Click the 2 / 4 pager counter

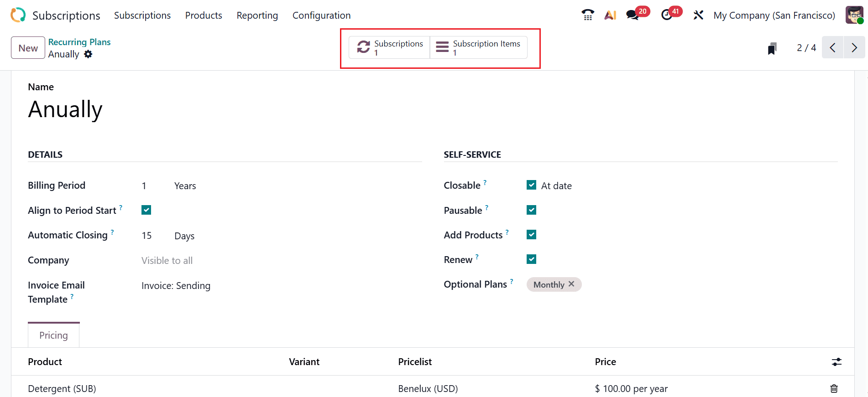(x=806, y=48)
